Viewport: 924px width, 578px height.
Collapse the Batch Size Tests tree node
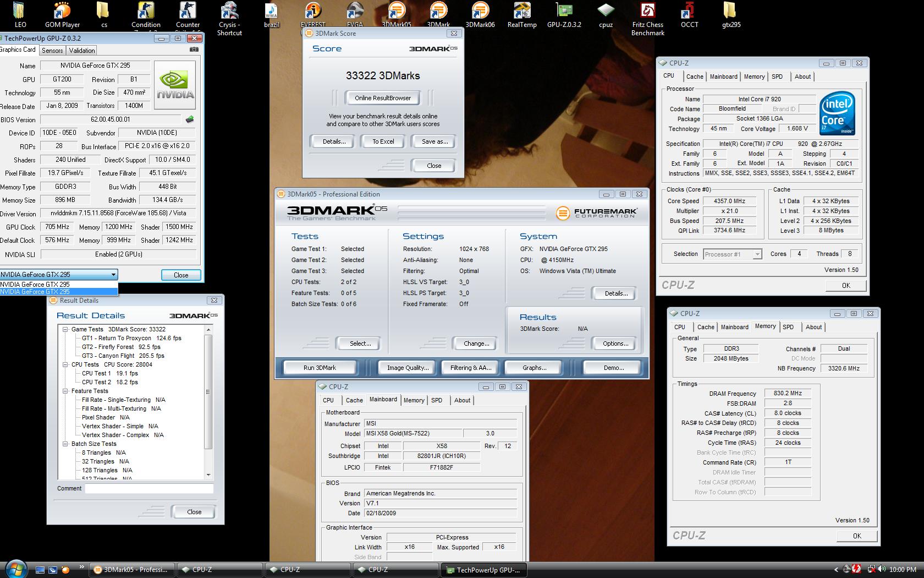tap(65, 444)
